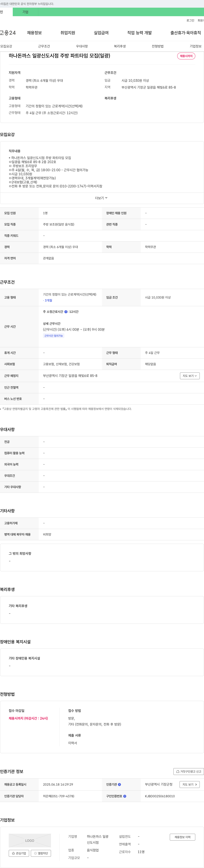Click the 고용24 logo

8,33
